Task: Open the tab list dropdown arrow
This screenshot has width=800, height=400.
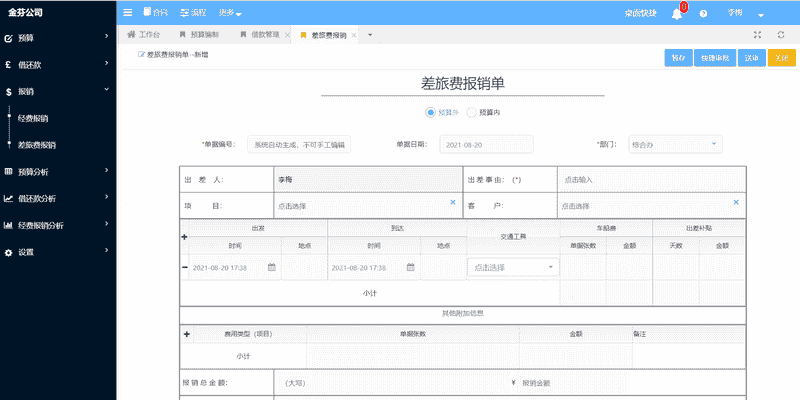Action: (370, 35)
